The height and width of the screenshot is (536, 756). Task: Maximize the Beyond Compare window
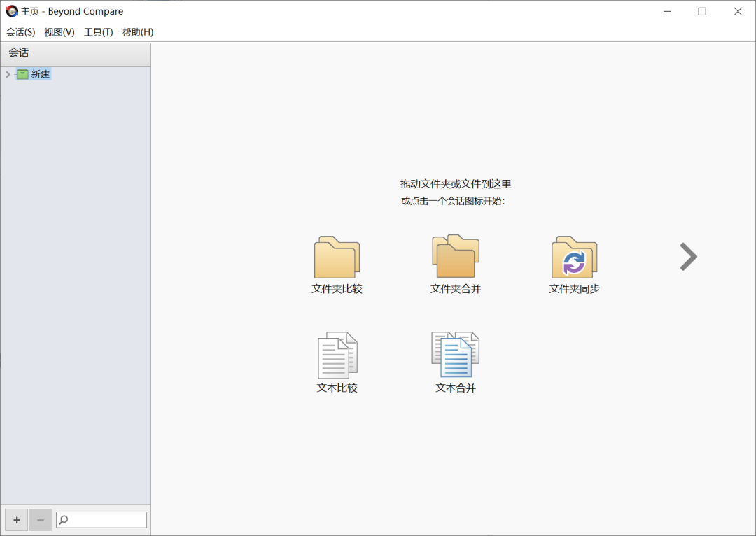[x=702, y=11]
